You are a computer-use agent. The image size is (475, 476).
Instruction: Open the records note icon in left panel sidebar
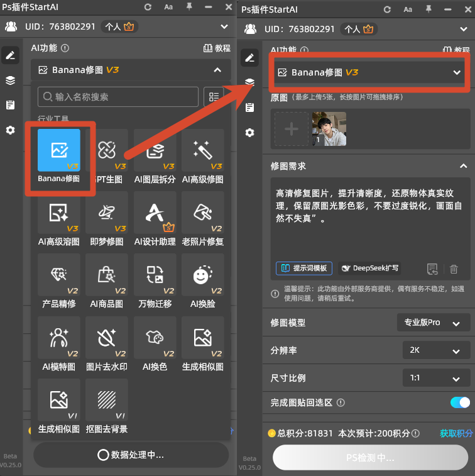pos(10,105)
